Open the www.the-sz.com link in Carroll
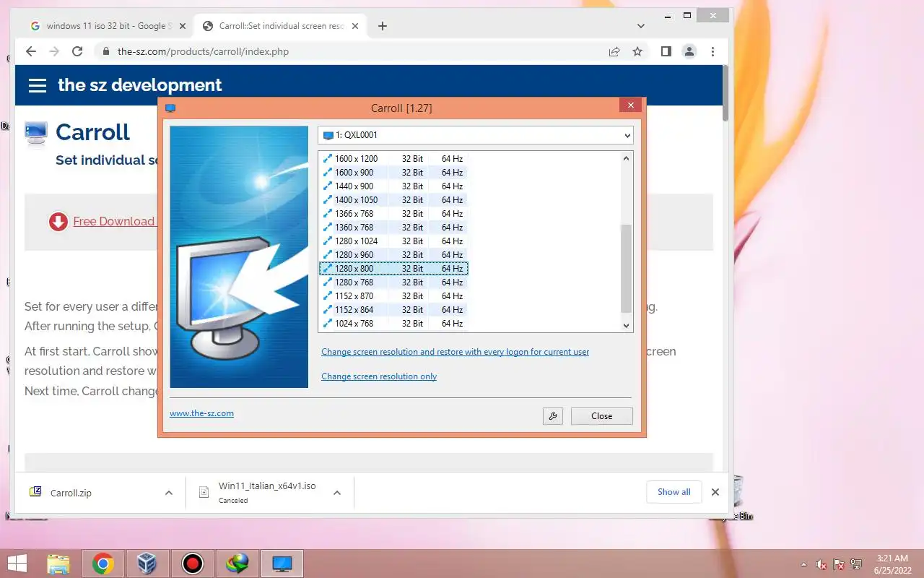 (201, 413)
